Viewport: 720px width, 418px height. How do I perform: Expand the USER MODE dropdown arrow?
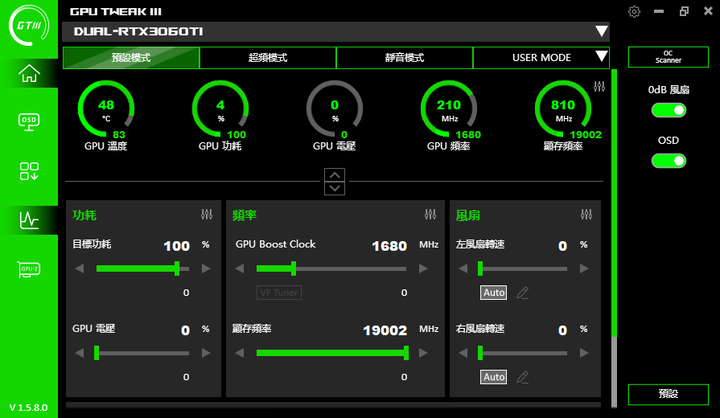click(601, 56)
